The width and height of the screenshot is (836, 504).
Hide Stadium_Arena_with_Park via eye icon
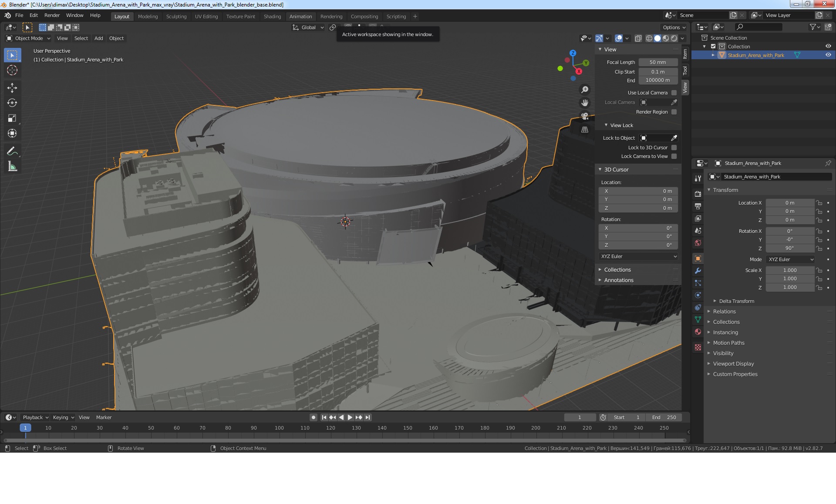click(x=828, y=55)
